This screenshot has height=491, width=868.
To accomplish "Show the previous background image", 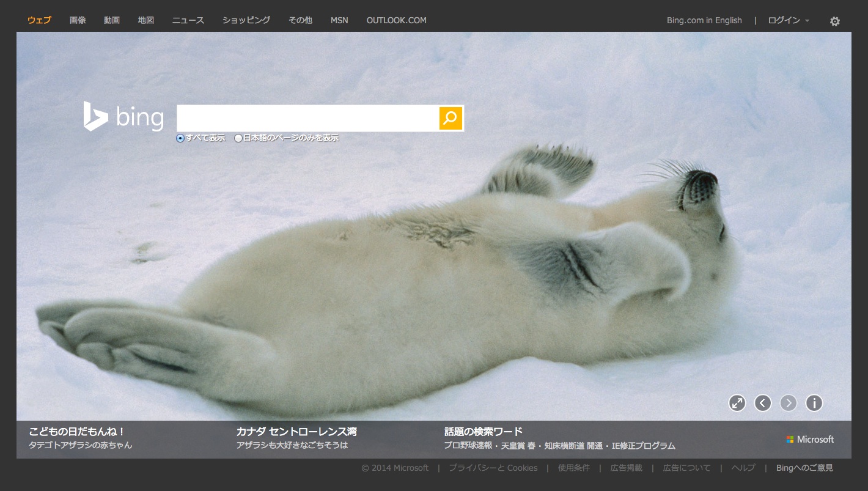I will click(x=763, y=403).
